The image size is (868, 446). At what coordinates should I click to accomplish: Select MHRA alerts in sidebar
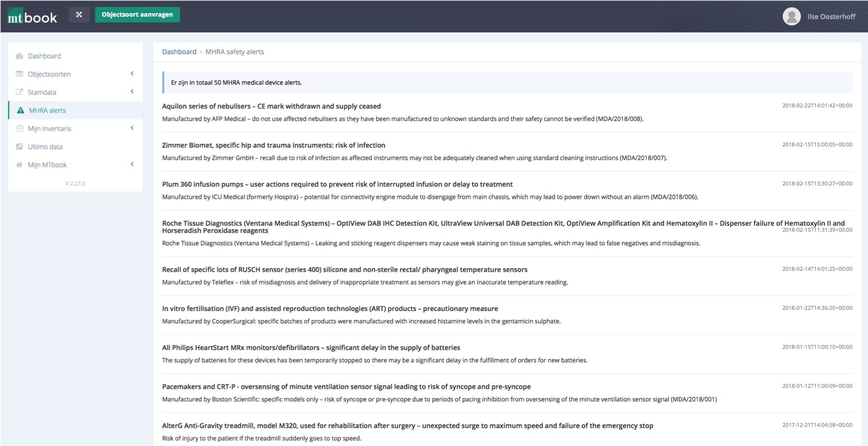[47, 110]
